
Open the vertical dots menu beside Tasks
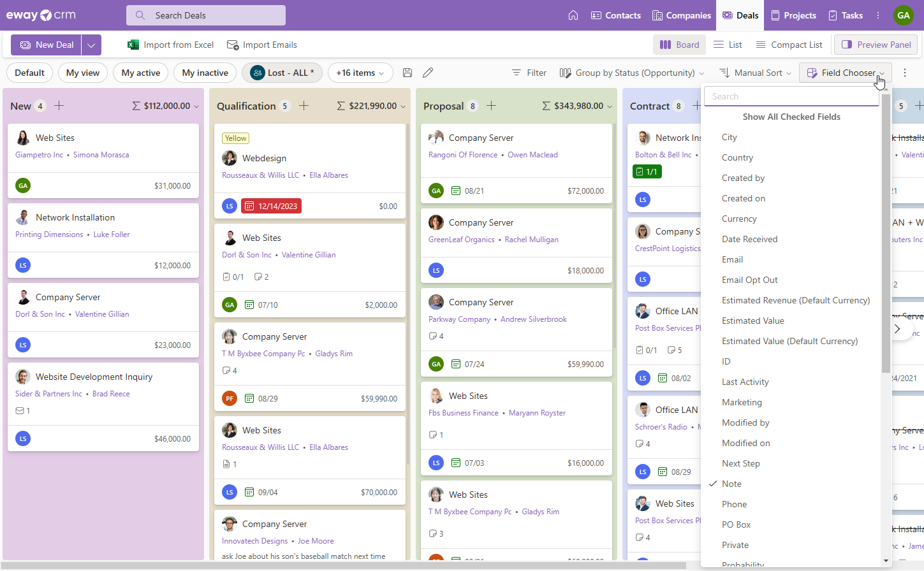(878, 15)
